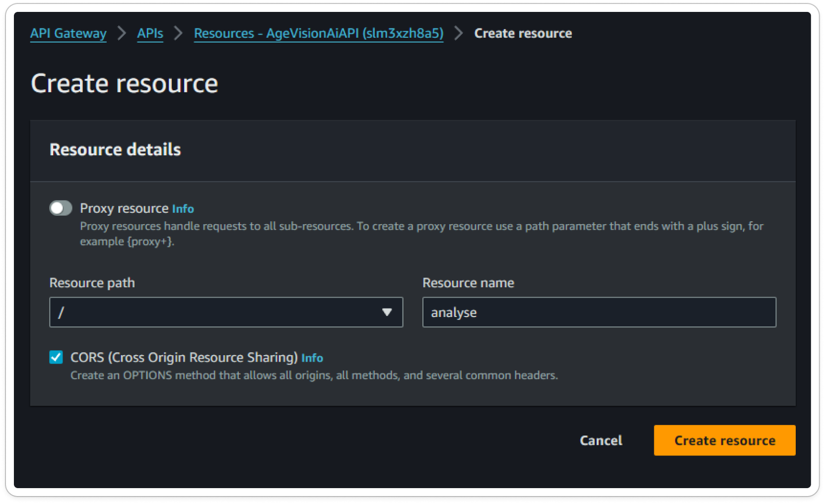Cancel creating the resource
The width and height of the screenshot is (825, 504).
(600, 440)
